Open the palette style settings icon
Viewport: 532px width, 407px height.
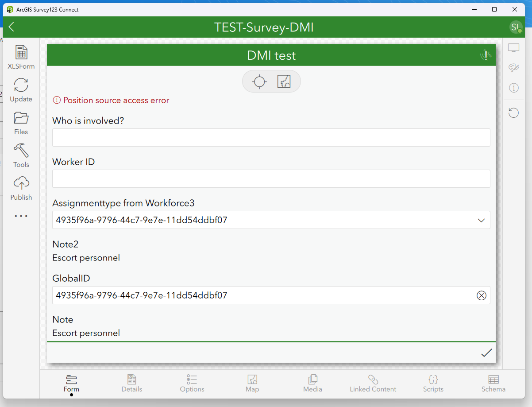point(513,68)
